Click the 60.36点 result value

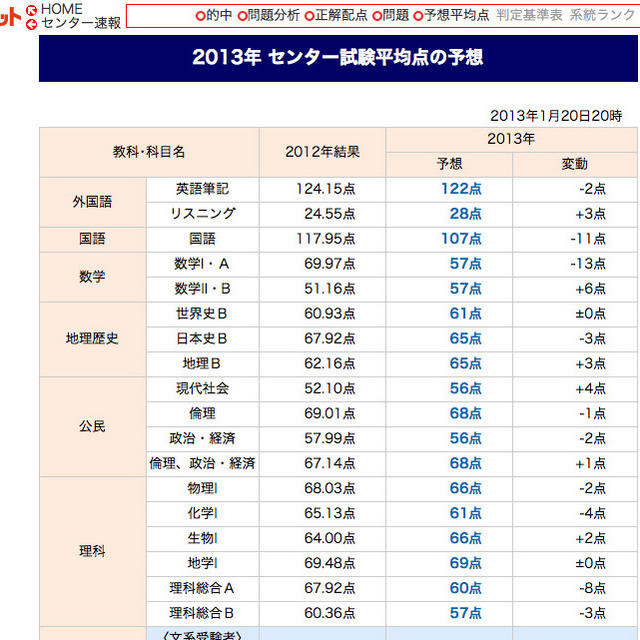[330, 613]
